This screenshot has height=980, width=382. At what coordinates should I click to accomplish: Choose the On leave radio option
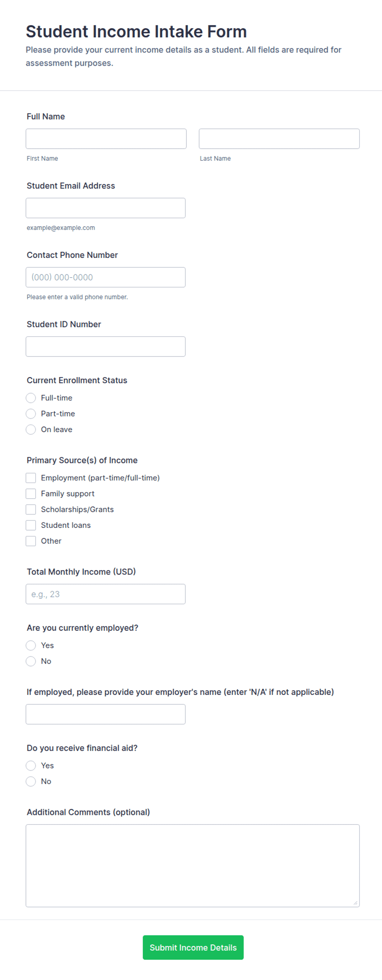pos(31,430)
